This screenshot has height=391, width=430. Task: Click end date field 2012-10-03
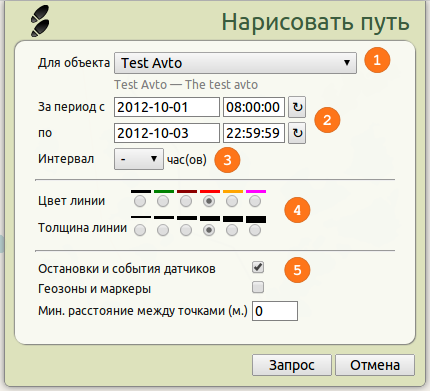coord(167,133)
